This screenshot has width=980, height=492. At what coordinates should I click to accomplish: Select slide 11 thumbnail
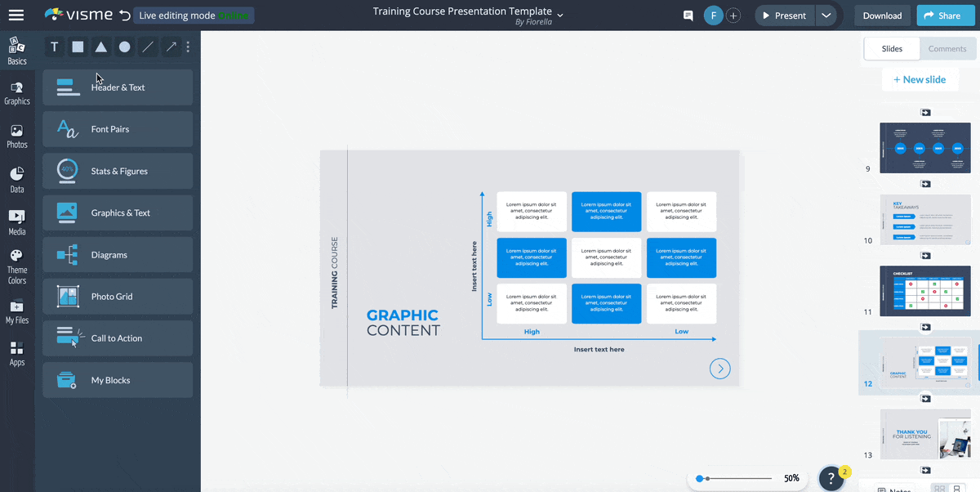924,291
